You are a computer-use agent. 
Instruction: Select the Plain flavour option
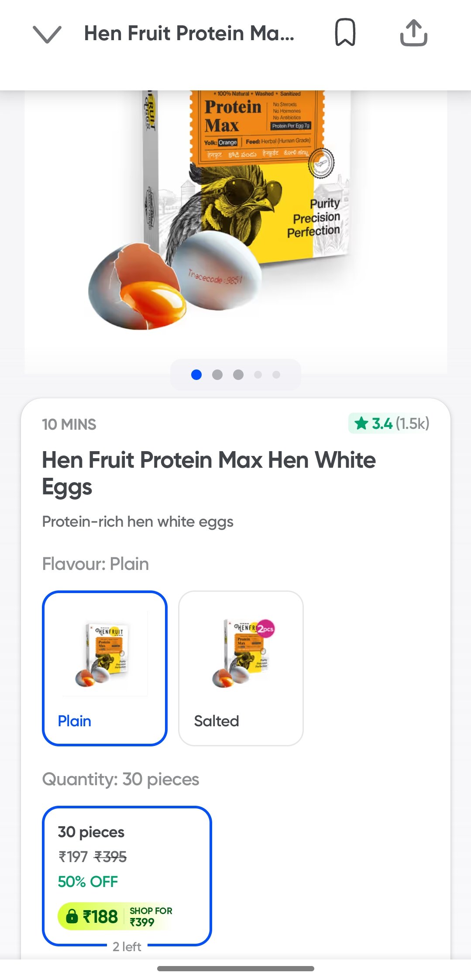coord(105,668)
